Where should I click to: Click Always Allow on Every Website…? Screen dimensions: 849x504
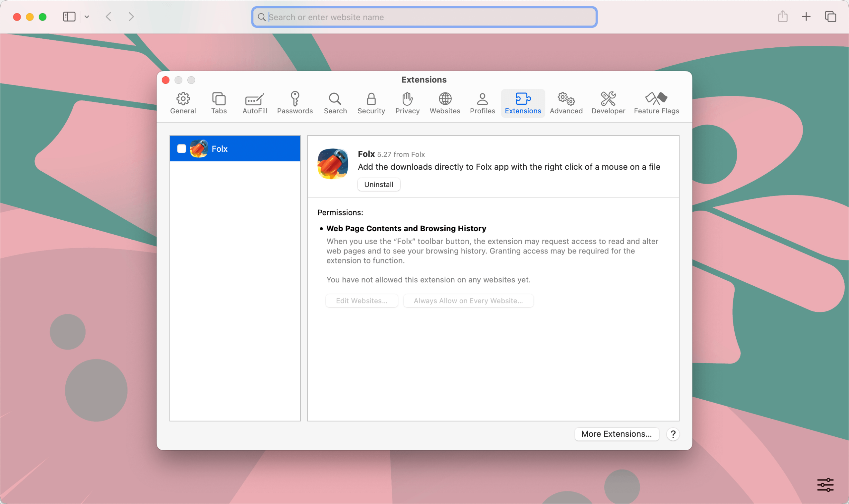(468, 301)
